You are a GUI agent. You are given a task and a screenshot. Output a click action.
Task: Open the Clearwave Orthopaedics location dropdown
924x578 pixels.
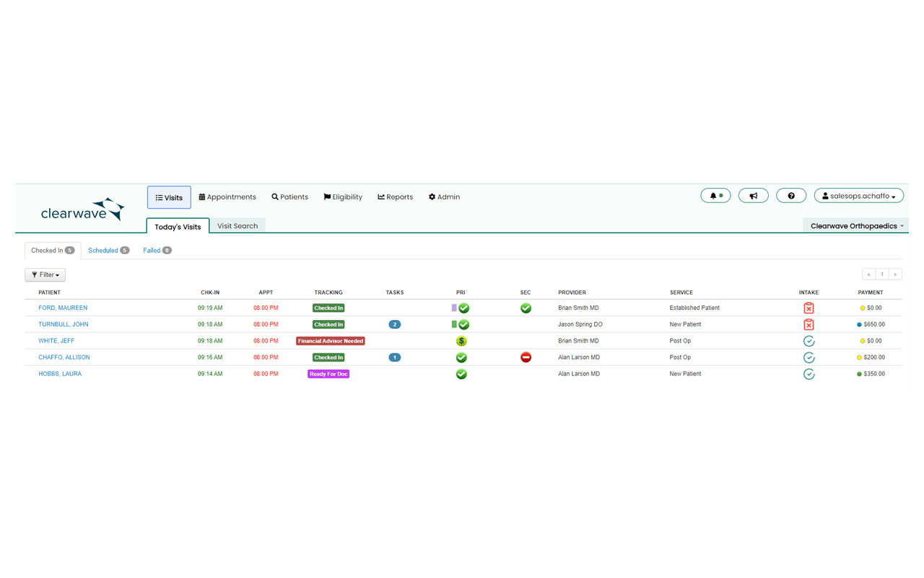(856, 226)
